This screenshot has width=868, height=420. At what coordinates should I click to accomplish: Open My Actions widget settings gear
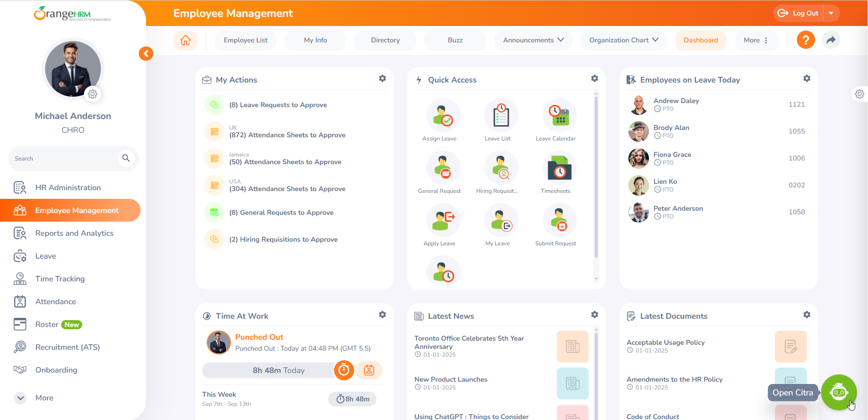click(382, 78)
